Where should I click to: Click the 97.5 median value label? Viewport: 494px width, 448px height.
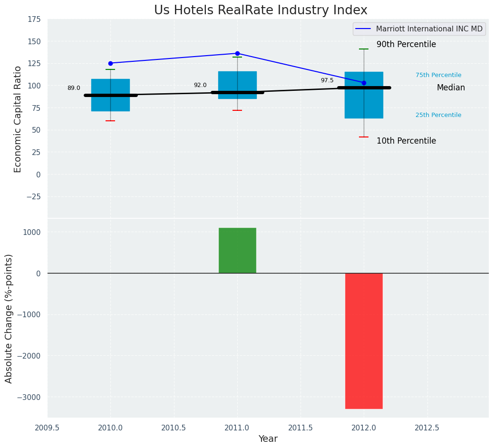(x=327, y=80)
